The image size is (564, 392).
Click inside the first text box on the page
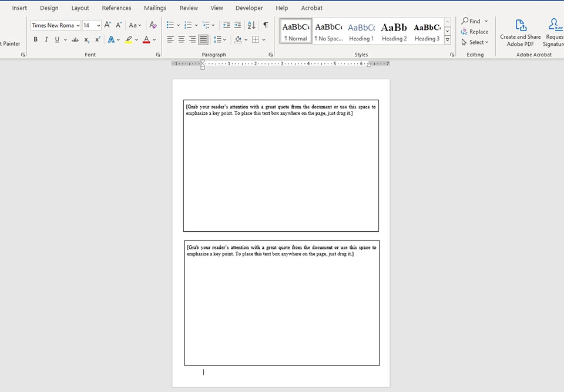click(x=281, y=170)
